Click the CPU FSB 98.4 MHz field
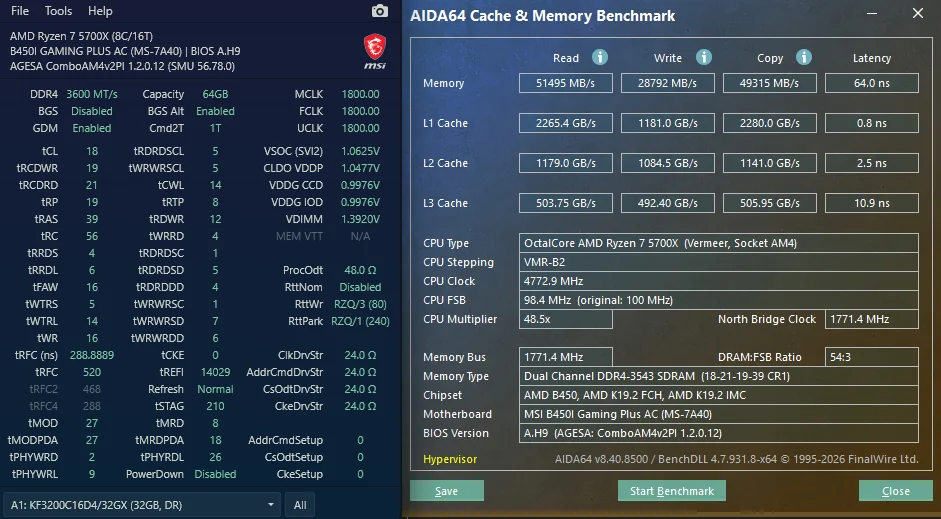The width and height of the screenshot is (941, 519). point(718,300)
